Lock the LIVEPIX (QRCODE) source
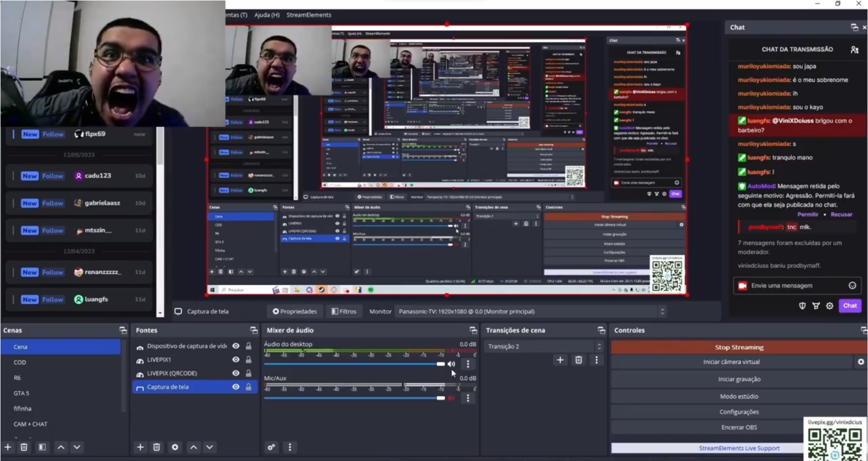868x461 pixels. (248, 373)
